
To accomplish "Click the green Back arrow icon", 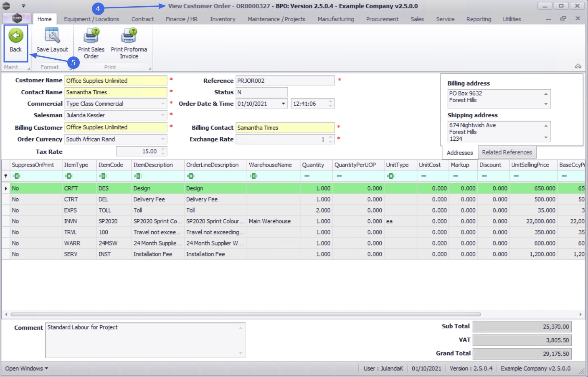I will click(x=16, y=36).
